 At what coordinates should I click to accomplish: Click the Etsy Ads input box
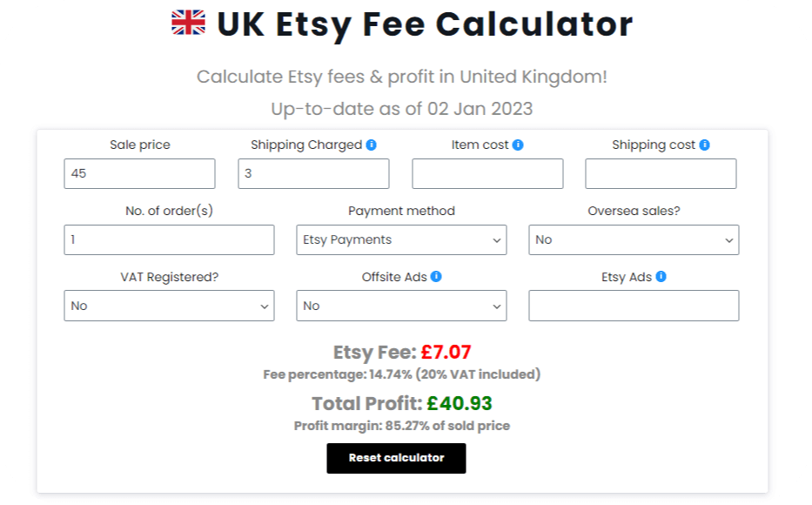pyautogui.click(x=633, y=306)
